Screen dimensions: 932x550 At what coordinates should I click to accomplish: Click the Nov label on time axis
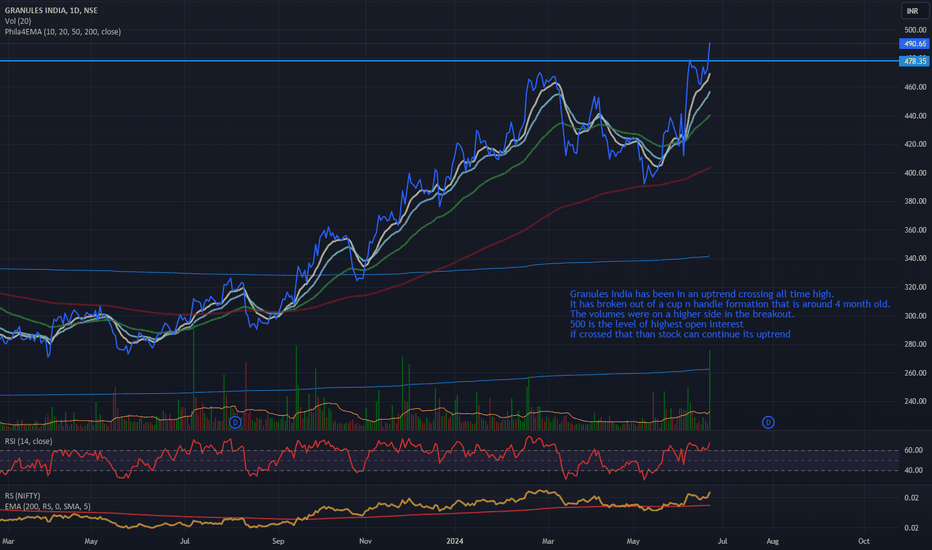[366, 541]
